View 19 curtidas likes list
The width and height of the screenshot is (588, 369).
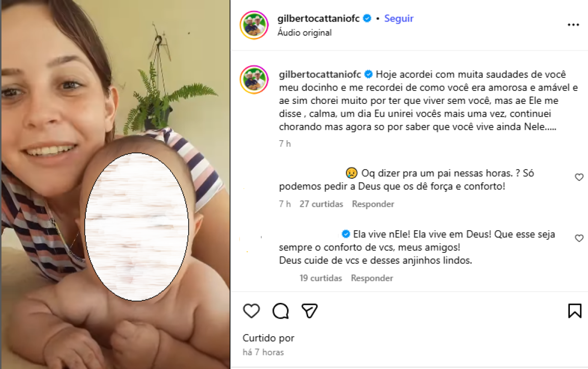click(x=321, y=278)
